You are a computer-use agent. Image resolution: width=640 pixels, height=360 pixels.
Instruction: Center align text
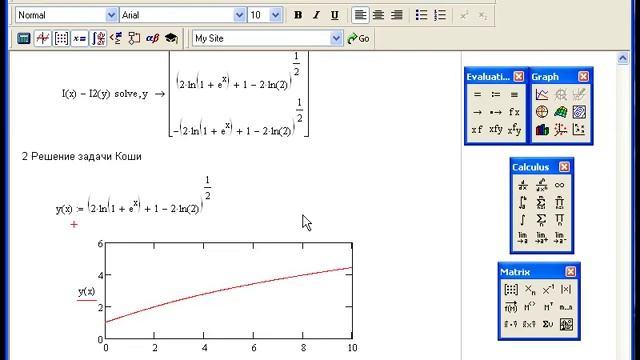coord(378,16)
